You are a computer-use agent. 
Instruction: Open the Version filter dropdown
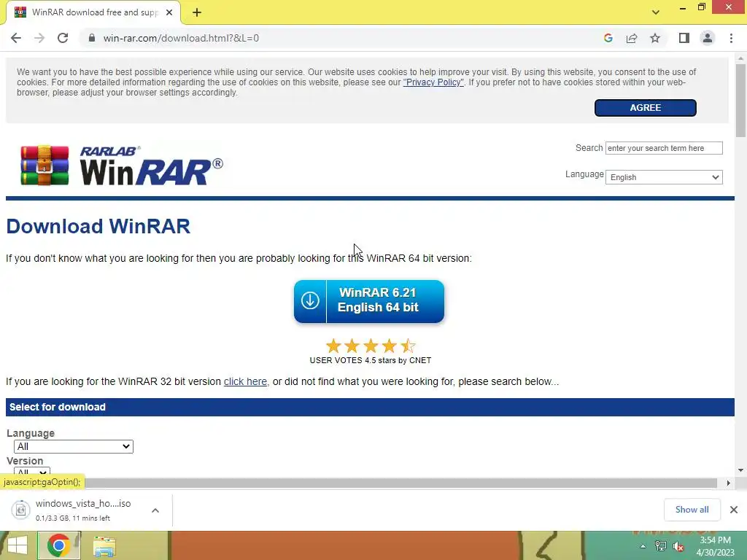(x=31, y=472)
